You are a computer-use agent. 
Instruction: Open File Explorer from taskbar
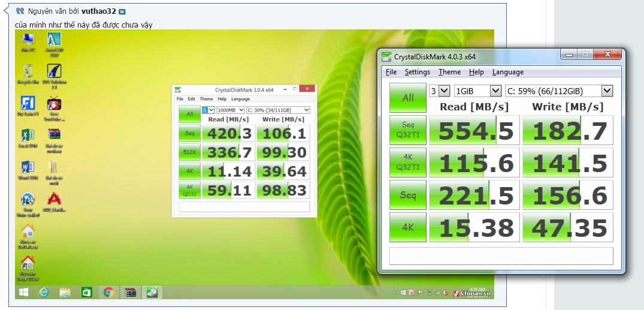pos(65,293)
